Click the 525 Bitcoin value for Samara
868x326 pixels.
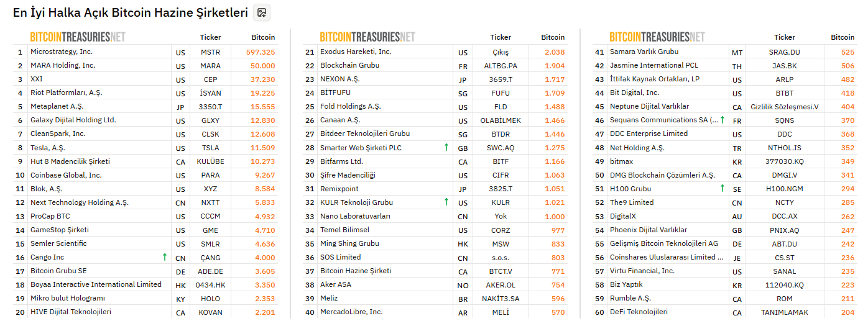[x=847, y=52]
